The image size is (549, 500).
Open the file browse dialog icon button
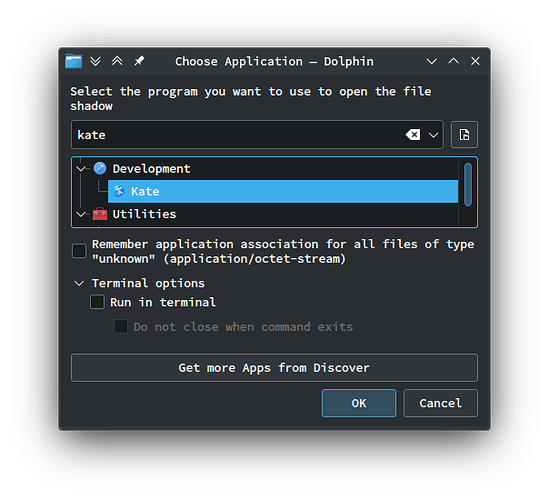pos(464,135)
